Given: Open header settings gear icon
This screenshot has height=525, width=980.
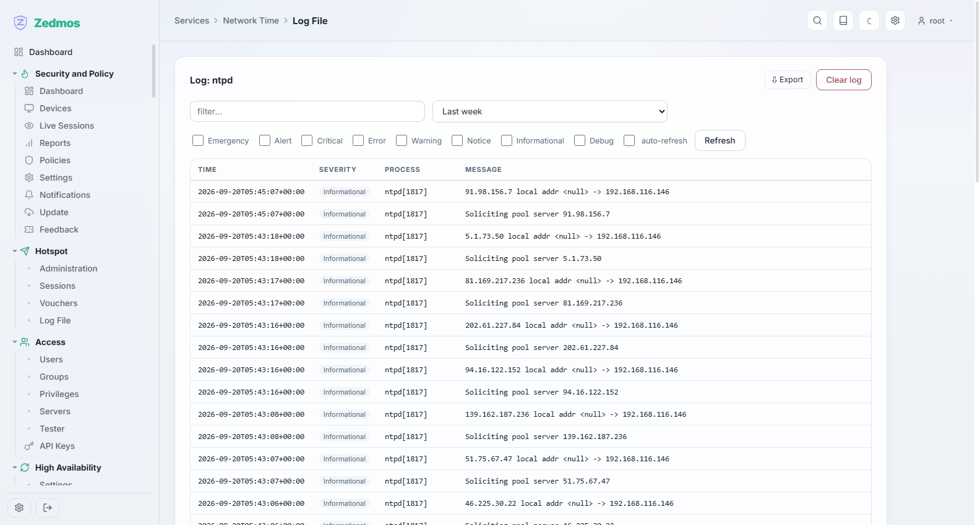Looking at the screenshot, I should coord(895,20).
